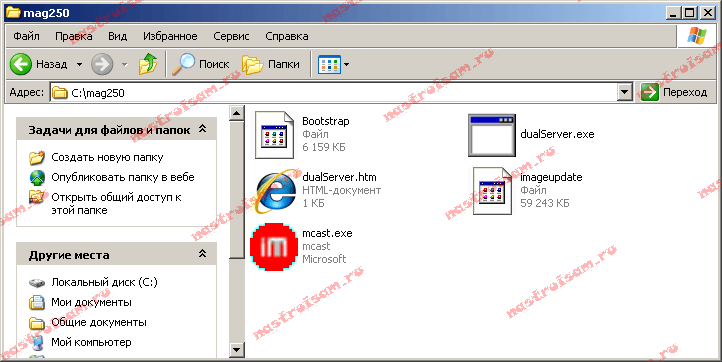Image resolution: width=722 pixels, height=362 pixels.
Task: Click the task pane scroll up arrow
Action: pyautogui.click(x=236, y=113)
